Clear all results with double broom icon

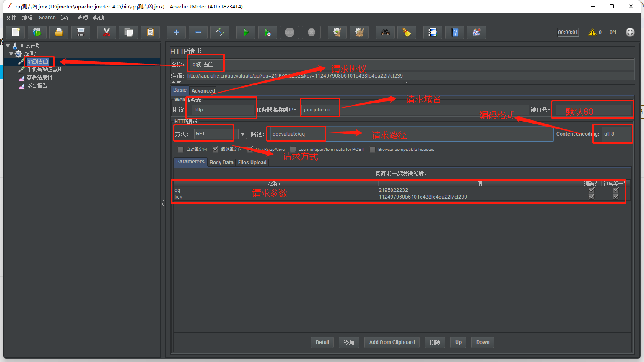(359, 32)
